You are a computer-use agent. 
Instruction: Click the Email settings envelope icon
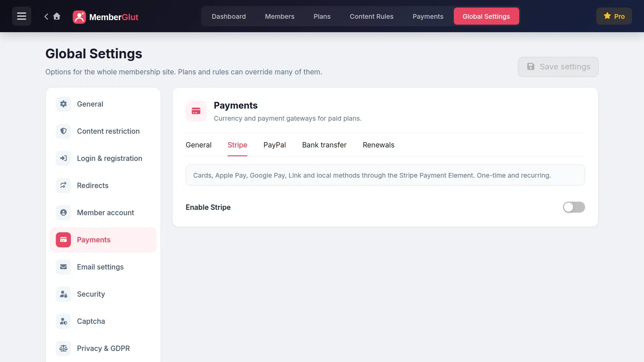point(63,267)
